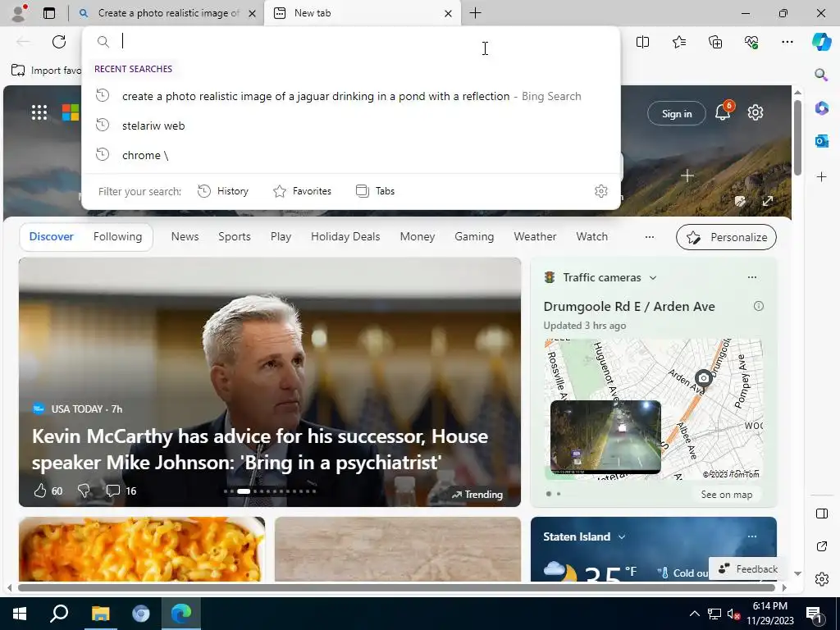Open sidebar Search magnifier icon
The height and width of the screenshot is (630, 840).
[821, 74]
